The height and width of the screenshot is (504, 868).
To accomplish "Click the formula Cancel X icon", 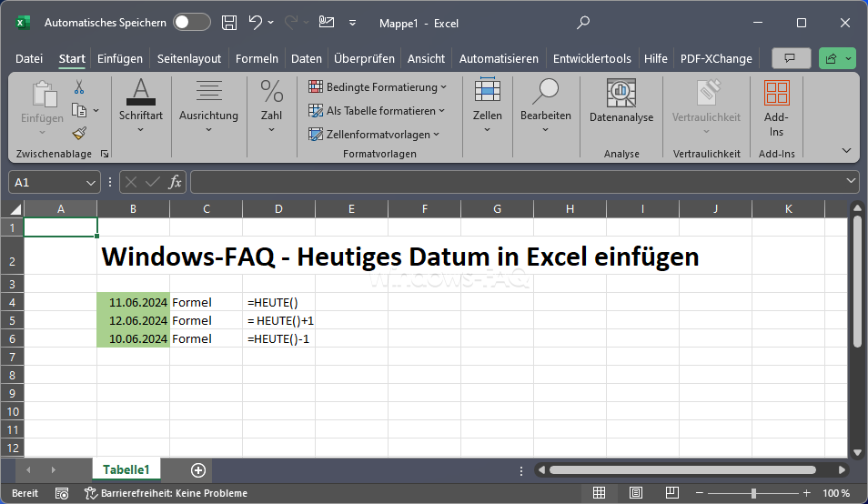I will 131,182.
